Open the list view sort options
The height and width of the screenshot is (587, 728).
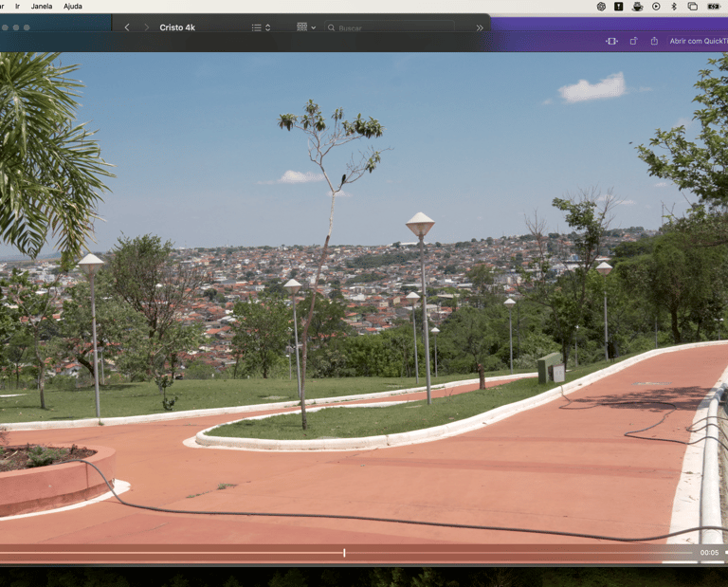[261, 28]
